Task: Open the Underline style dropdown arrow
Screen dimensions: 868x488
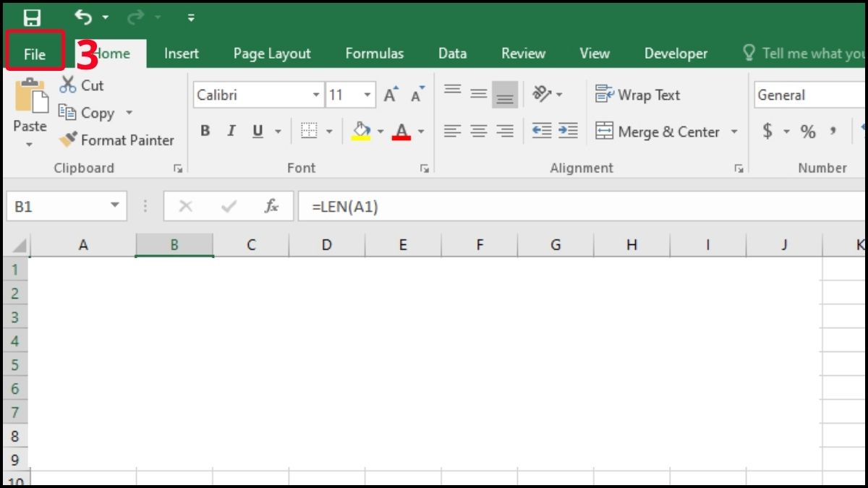Action: coord(278,132)
